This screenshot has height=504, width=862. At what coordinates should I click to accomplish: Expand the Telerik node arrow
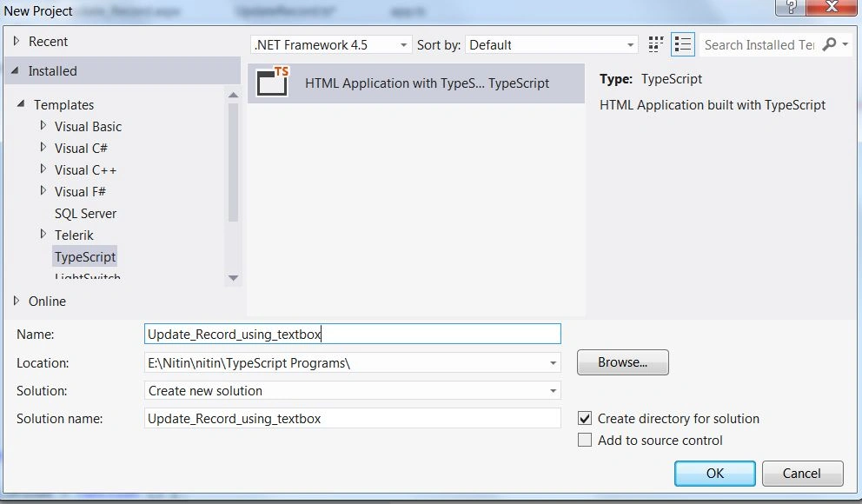tap(43, 234)
